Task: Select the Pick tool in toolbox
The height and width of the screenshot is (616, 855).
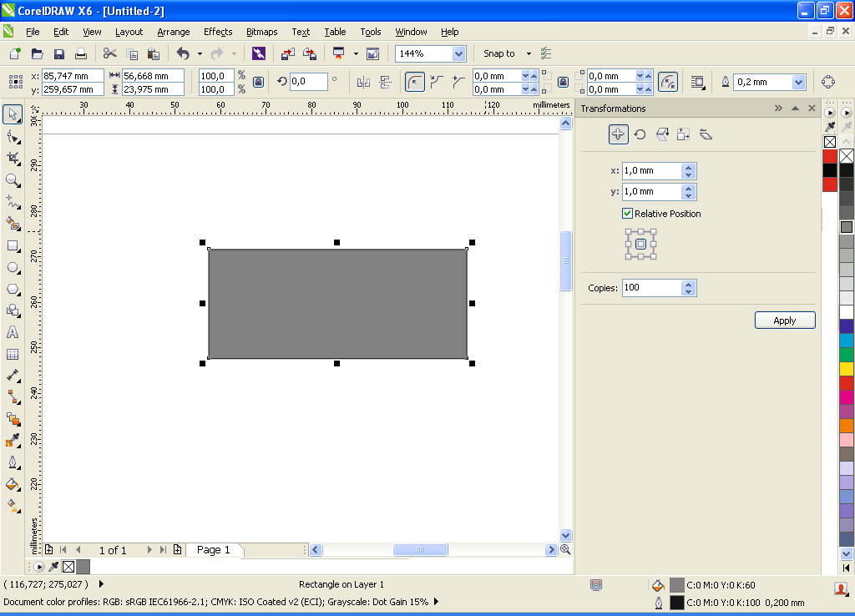Action: click(x=13, y=114)
